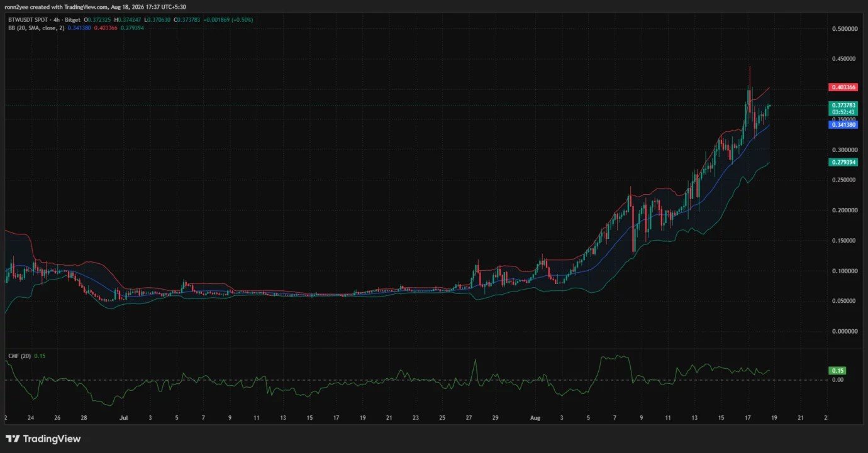Click the 0.250000 price axis label

click(845, 180)
